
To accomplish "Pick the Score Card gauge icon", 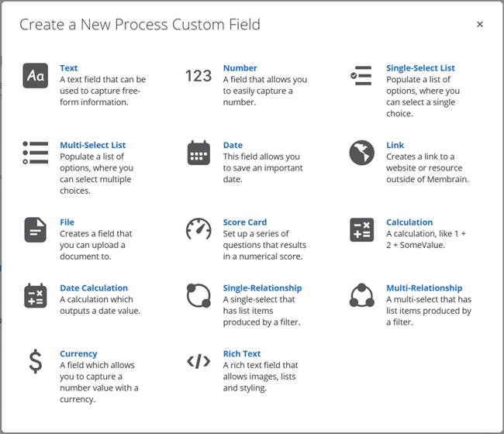I will click(x=198, y=229).
